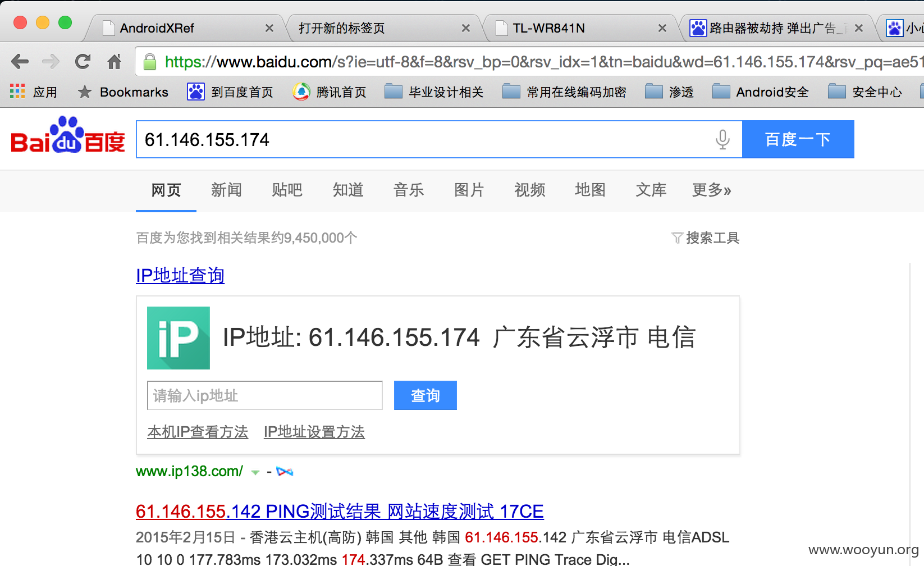The height and width of the screenshot is (566, 924).
Task: Open the 到百度首页 bookmark
Action: coord(230,92)
